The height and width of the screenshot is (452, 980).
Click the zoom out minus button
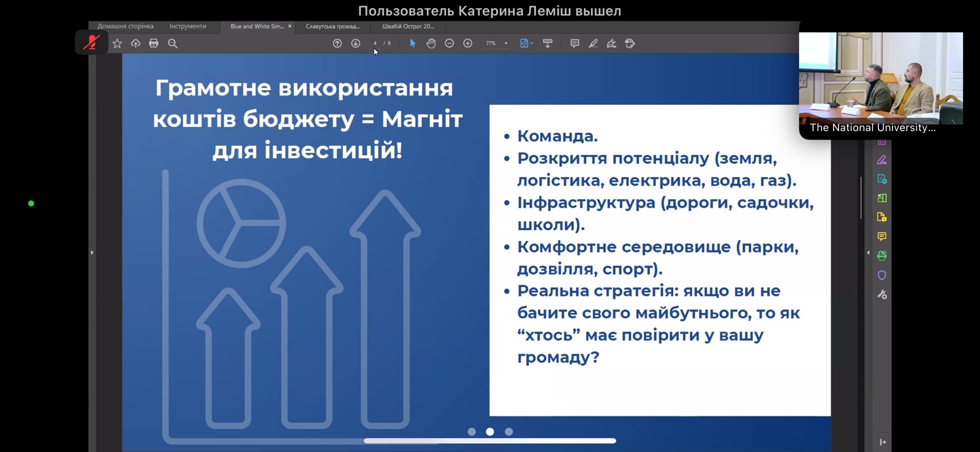[450, 43]
